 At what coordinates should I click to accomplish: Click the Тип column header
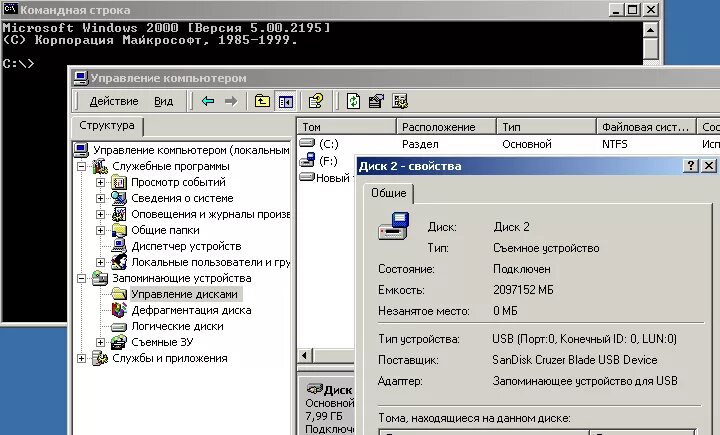click(x=546, y=127)
